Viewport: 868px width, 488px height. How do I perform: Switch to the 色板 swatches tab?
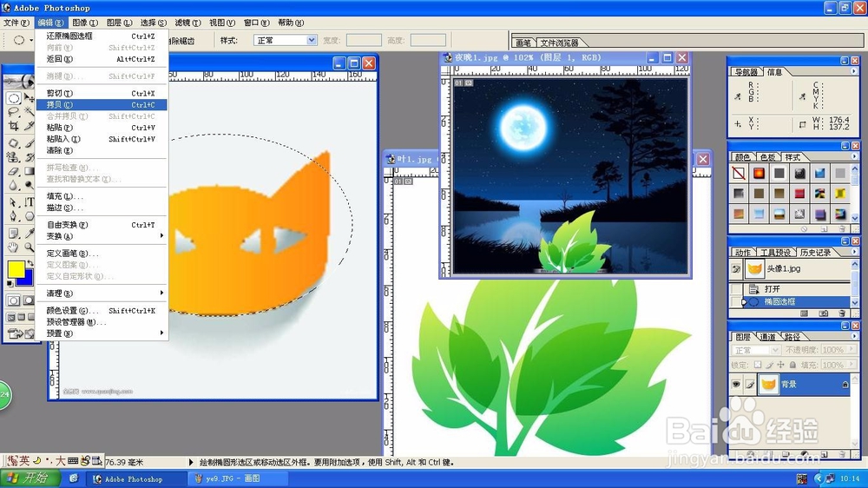click(767, 157)
